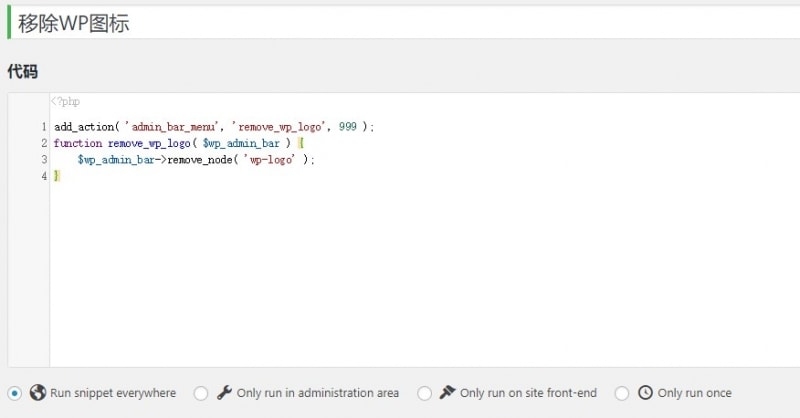This screenshot has height=418, width=800.
Task: Select the Only run in administration area radio button
Action: coord(201,393)
